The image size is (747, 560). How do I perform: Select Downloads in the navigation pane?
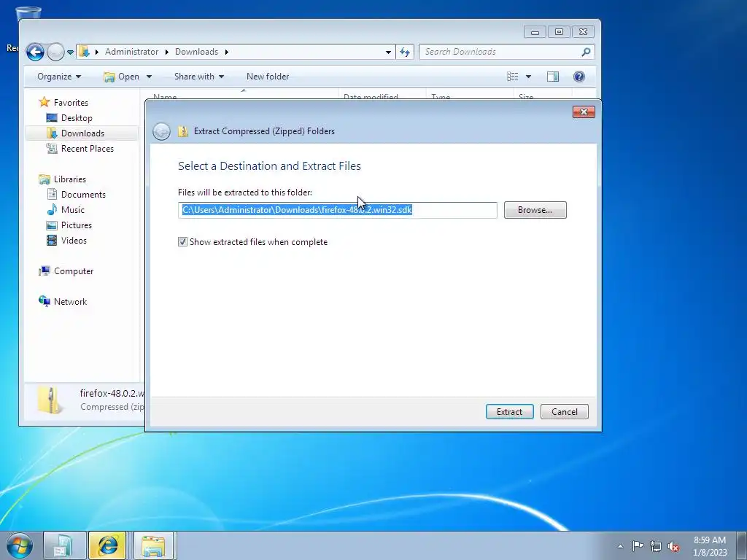[82, 133]
